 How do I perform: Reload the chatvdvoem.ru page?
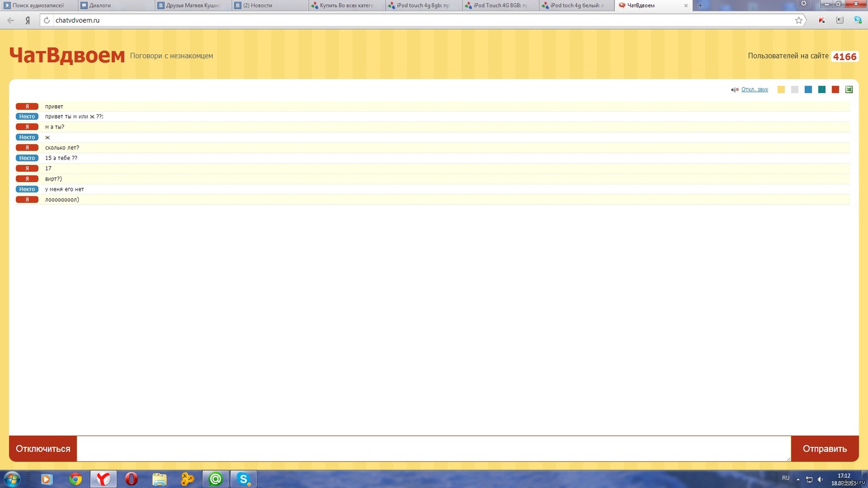click(47, 20)
